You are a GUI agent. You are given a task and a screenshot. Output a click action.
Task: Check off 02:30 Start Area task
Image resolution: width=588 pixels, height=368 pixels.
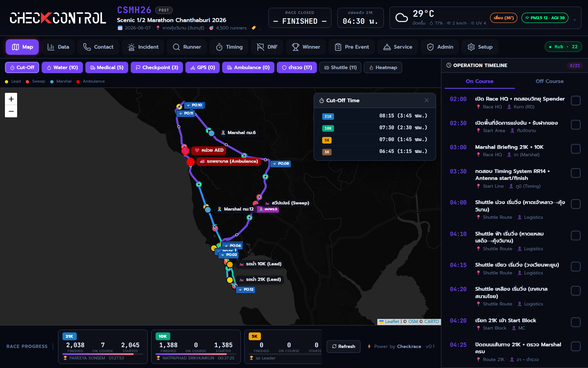click(576, 125)
